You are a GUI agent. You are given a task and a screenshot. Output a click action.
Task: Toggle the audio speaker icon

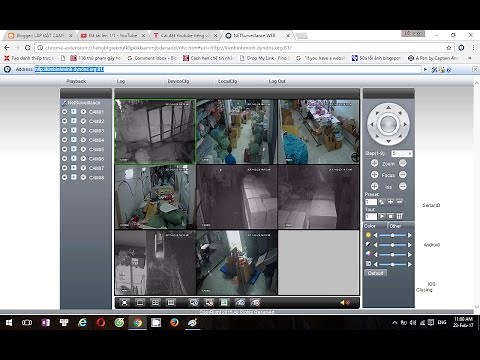(x=345, y=303)
